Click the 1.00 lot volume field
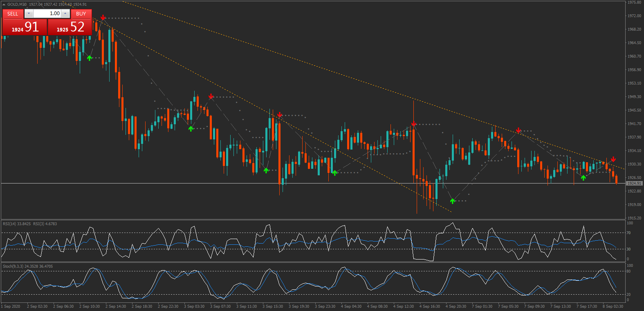 (x=47, y=13)
